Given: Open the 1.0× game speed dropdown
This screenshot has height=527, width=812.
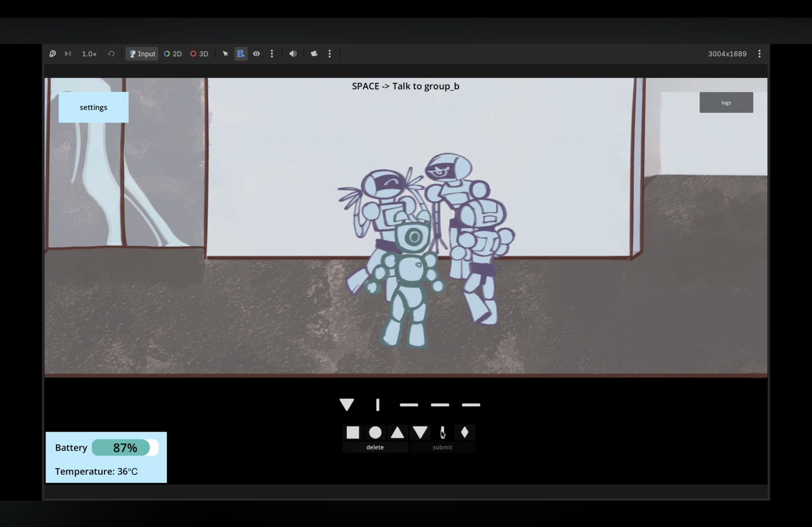Looking at the screenshot, I should 89,54.
